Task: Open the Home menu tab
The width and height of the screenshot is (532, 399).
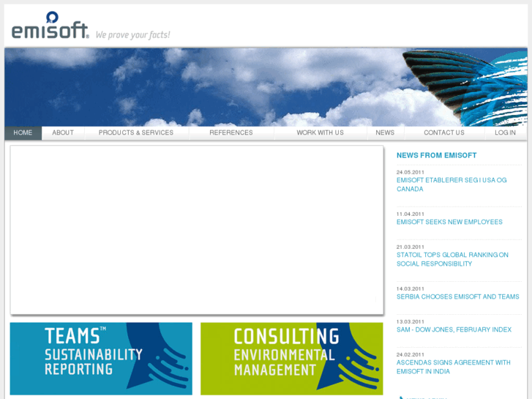Action: tap(23, 133)
